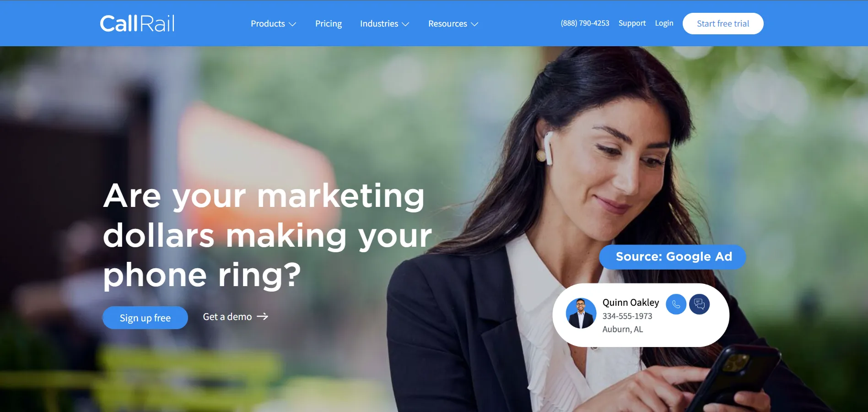This screenshot has height=412, width=868.
Task: Click the Sign up free button
Action: click(145, 318)
